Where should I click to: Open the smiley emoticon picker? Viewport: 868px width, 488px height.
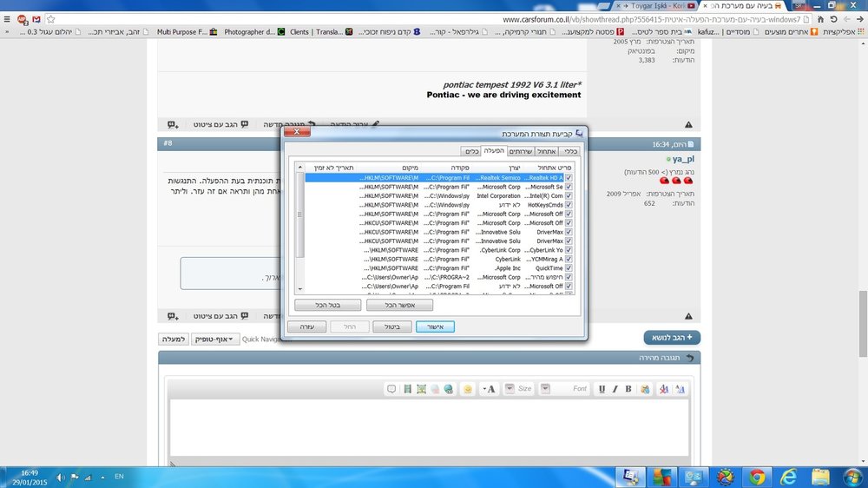click(x=468, y=389)
